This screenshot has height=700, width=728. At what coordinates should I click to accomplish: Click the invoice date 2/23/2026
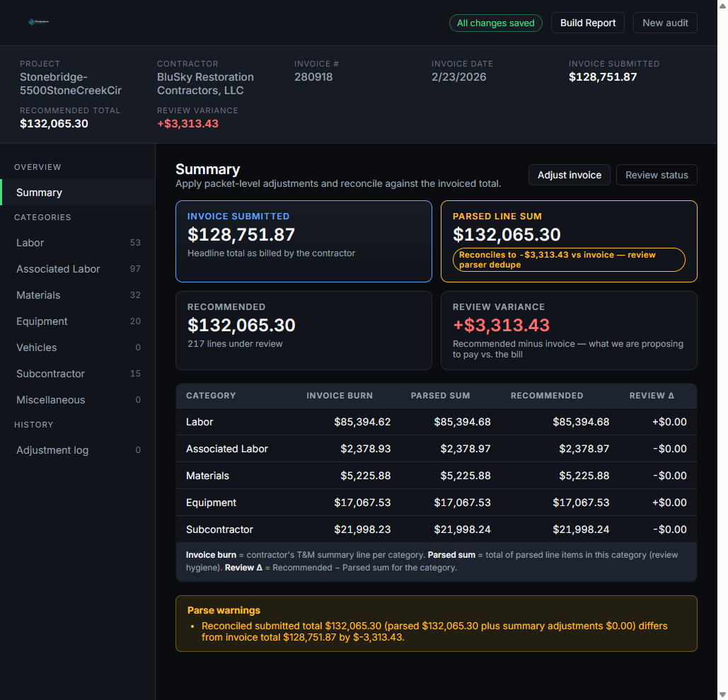(x=458, y=77)
